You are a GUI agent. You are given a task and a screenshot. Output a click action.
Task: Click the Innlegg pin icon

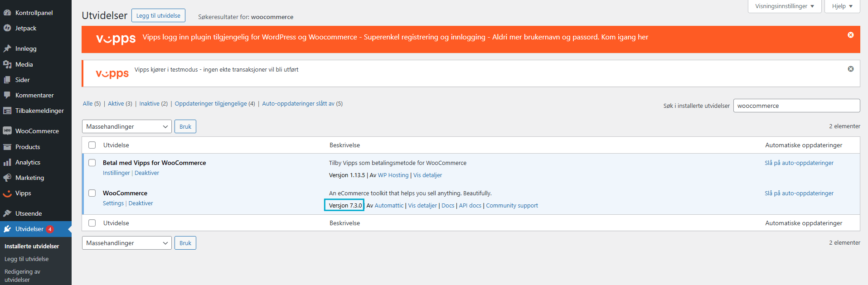(7, 48)
